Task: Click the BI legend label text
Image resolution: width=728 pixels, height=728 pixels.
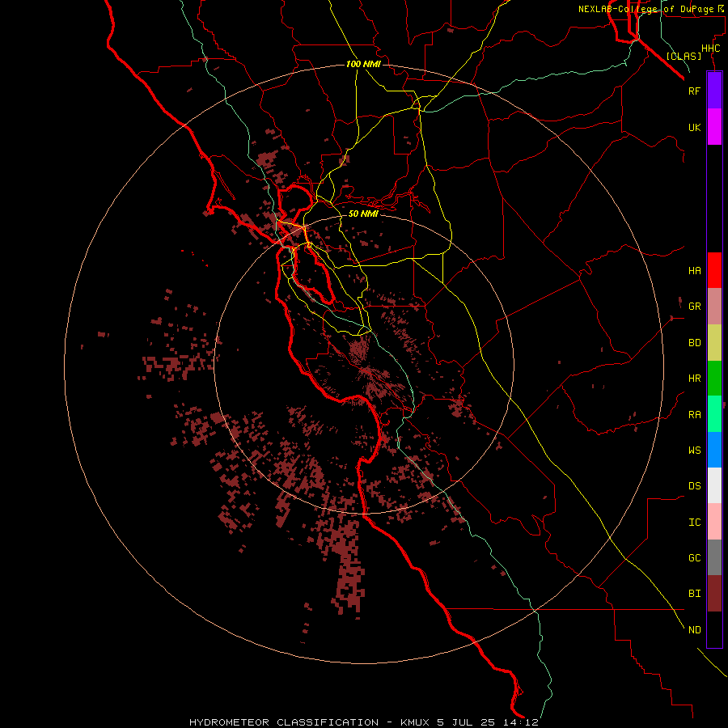Action: 694,594
